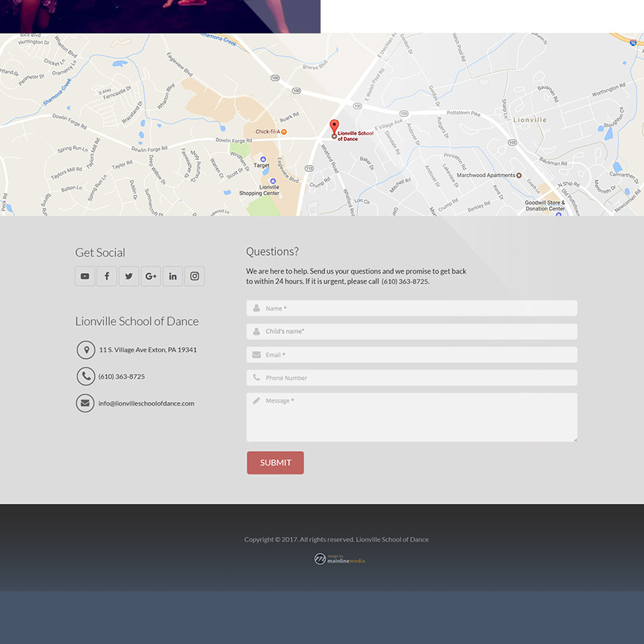The image size is (644, 644).
Task: Click the 11 S. Village Ave address
Action: (148, 350)
